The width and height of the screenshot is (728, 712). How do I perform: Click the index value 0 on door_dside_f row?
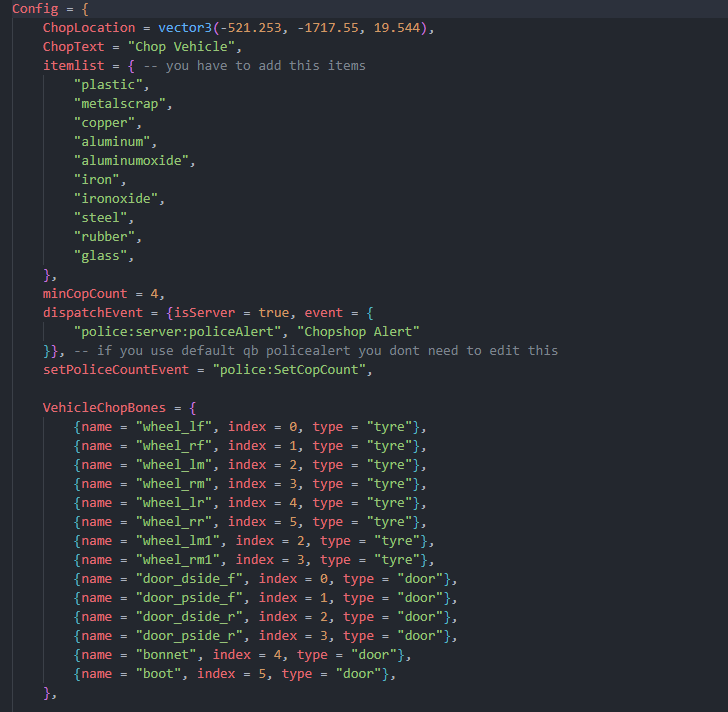click(324, 579)
